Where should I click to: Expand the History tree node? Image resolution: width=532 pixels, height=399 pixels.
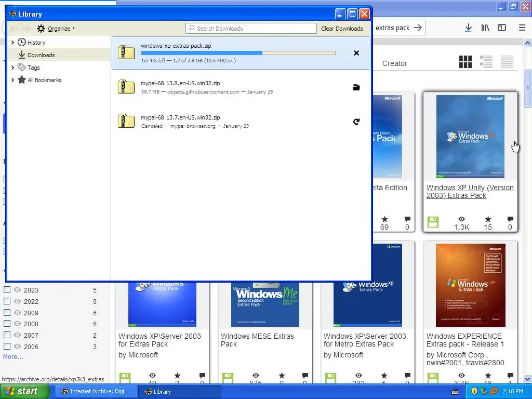[12, 43]
